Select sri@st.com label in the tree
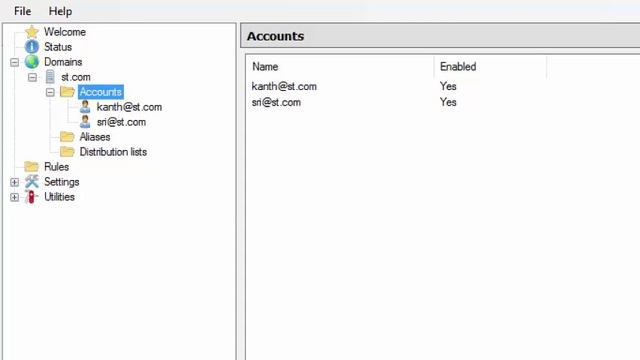This screenshot has height=360, width=640. coord(121,122)
